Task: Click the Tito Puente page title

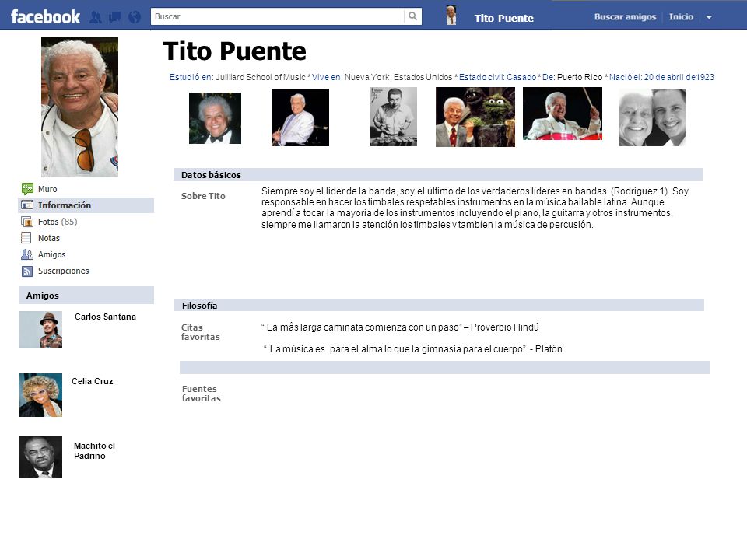Action: (234, 51)
